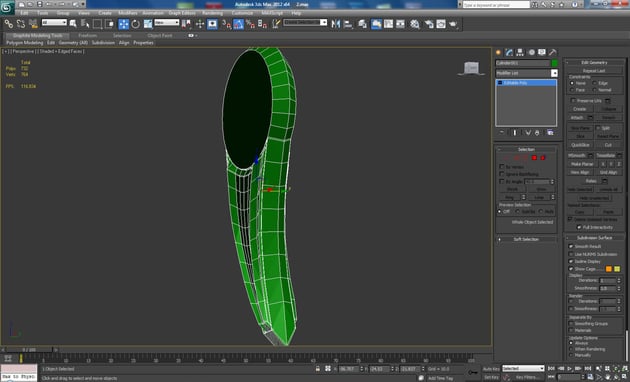Toggle the Smooth Result checkbox
The image size is (630, 382).
click(x=571, y=246)
